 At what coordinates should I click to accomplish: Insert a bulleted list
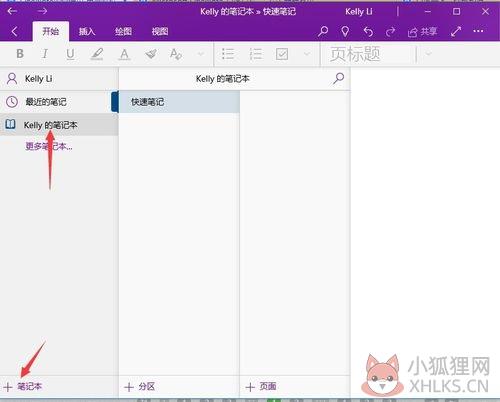[228, 54]
